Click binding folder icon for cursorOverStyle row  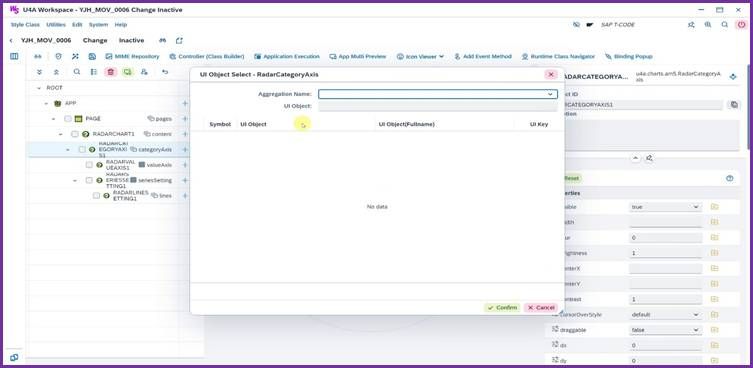tap(715, 315)
